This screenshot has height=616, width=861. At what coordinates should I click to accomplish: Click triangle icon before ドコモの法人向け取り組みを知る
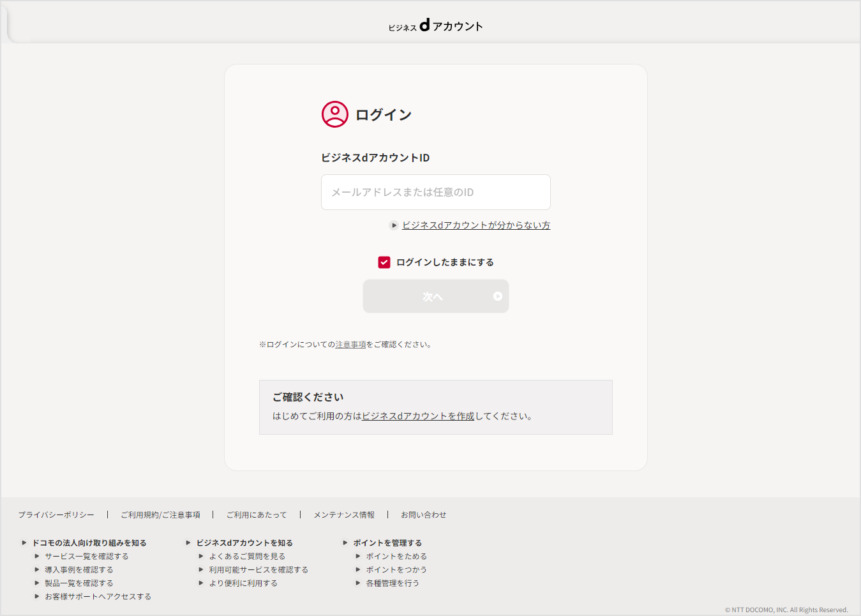(24, 543)
